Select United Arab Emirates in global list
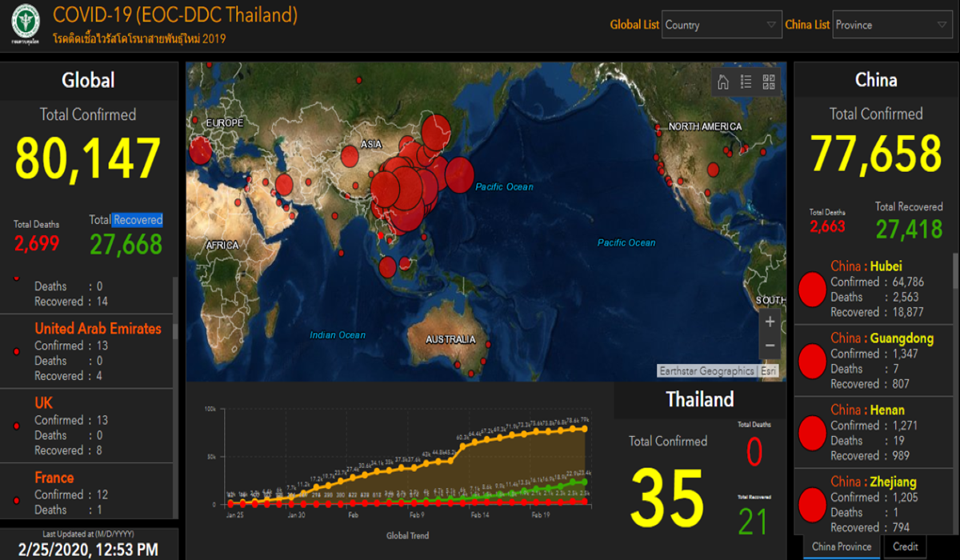The image size is (960, 560). point(97,329)
